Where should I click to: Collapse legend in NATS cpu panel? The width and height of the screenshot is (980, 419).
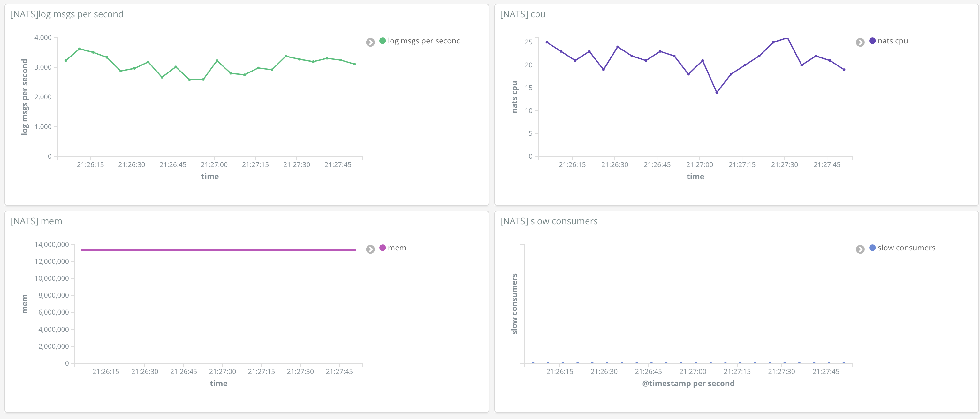pos(860,42)
